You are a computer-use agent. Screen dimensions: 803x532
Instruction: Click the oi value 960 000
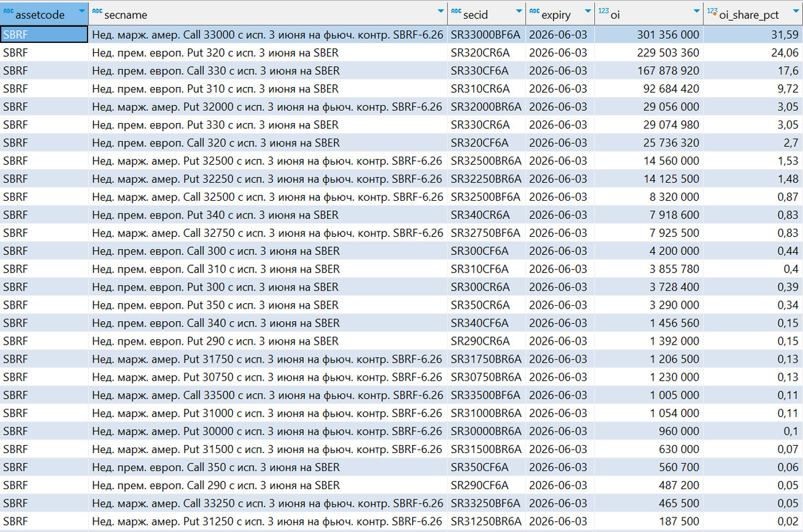[681, 431]
